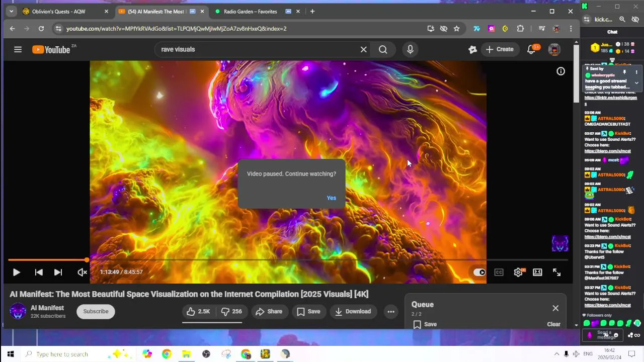Switch to Oblivion's Quests - AQW tab
The height and width of the screenshot is (362, 644).
[x=65, y=12]
